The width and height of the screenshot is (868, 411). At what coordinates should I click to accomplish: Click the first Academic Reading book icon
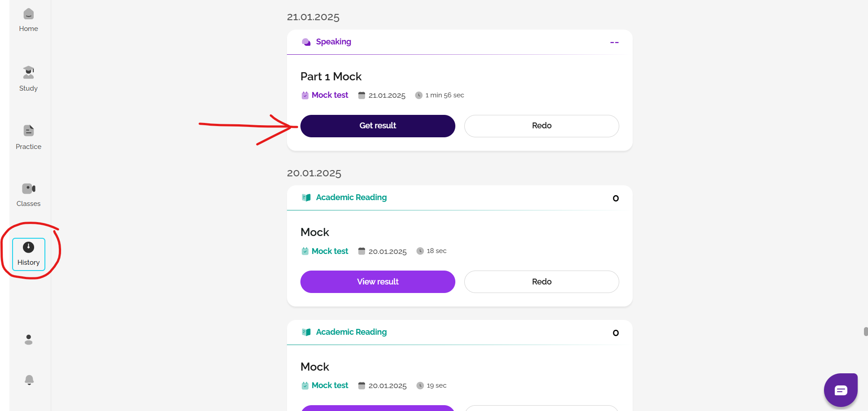coord(306,197)
